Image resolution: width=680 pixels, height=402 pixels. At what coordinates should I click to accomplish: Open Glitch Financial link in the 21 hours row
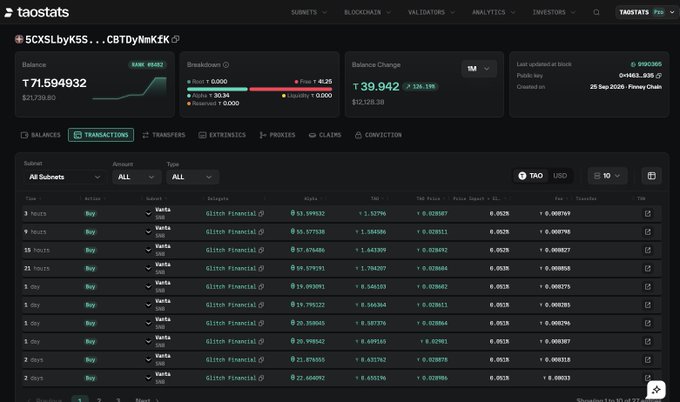tap(231, 268)
